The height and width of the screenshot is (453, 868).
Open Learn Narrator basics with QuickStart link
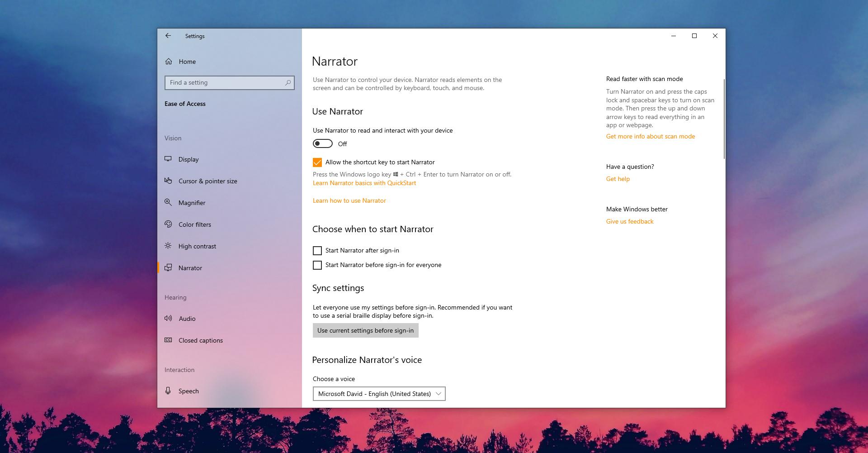pyautogui.click(x=364, y=183)
